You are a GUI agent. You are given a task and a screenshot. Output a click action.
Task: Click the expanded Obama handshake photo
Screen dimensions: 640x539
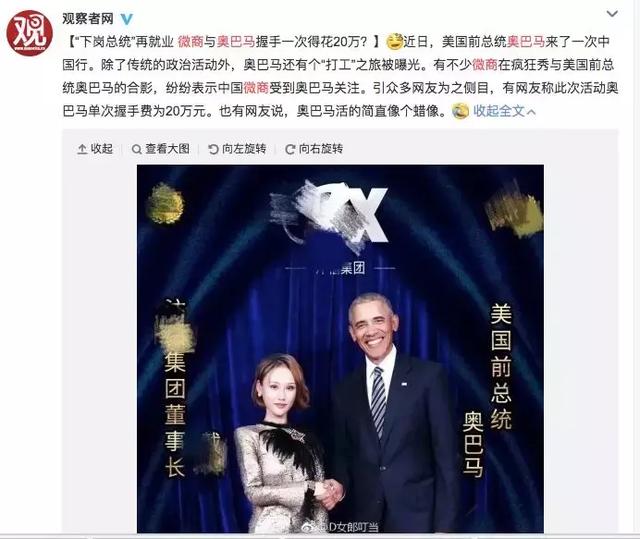[340, 349]
